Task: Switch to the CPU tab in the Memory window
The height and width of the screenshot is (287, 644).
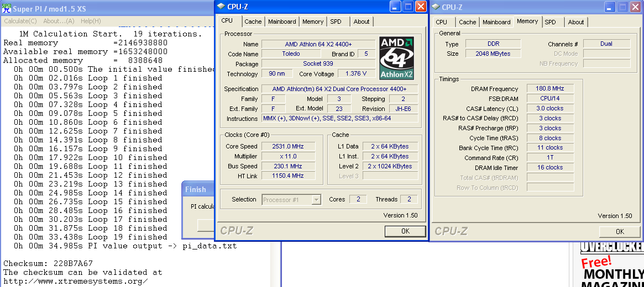Action: [442, 22]
